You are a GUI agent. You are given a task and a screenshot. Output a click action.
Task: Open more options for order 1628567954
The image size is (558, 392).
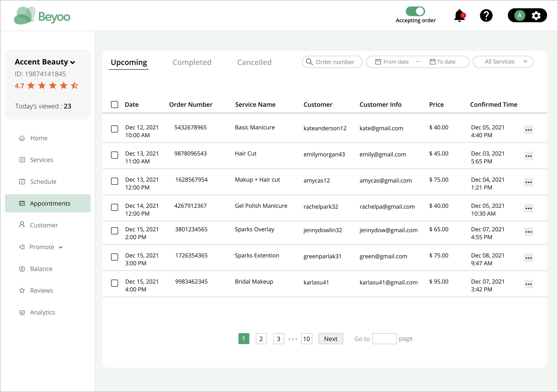(x=529, y=182)
